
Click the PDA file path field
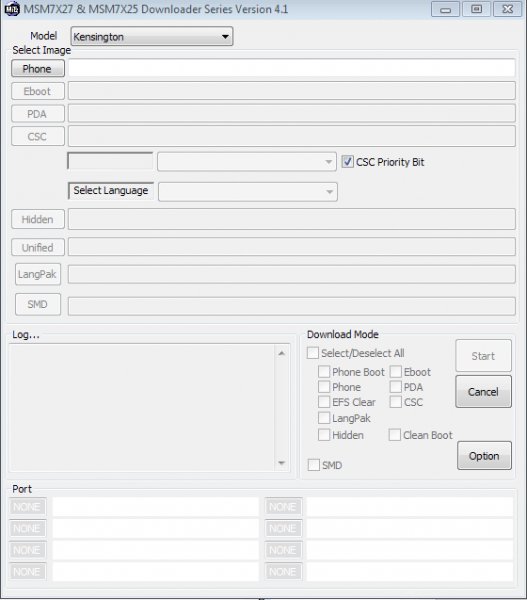pos(291,113)
